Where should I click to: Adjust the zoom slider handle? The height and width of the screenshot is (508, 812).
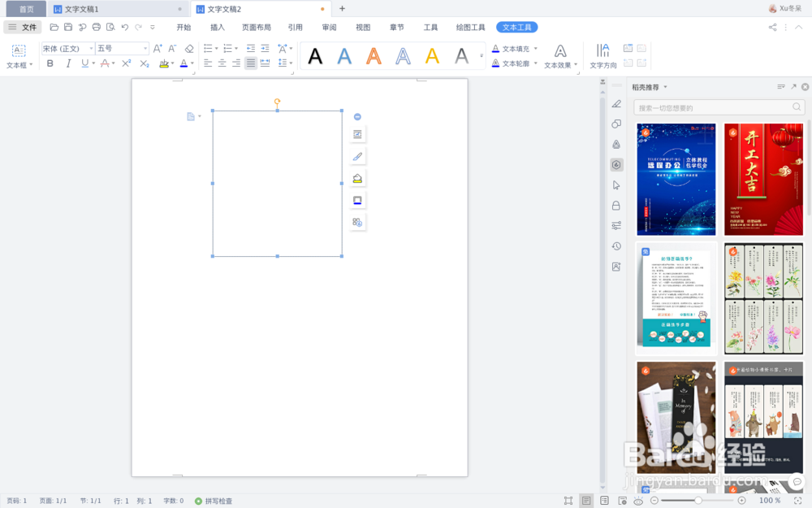point(698,501)
